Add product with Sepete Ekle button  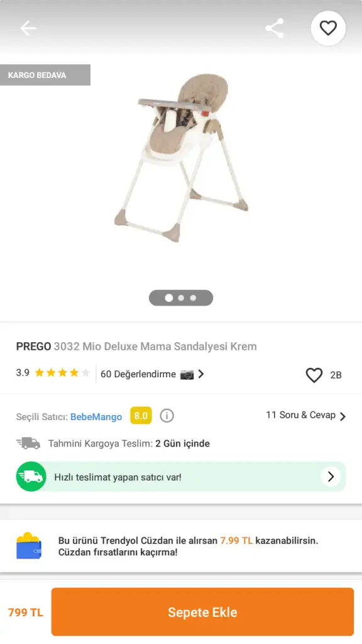pos(202,611)
